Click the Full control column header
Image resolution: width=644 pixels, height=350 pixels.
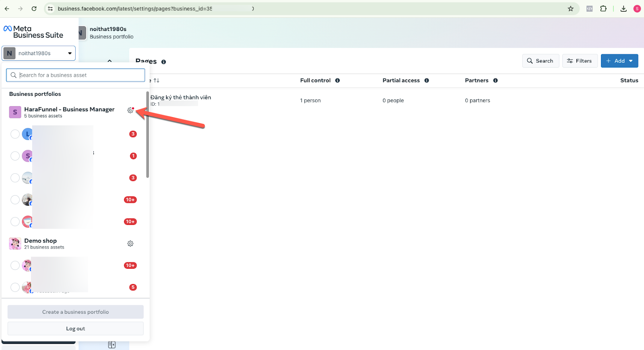315,80
